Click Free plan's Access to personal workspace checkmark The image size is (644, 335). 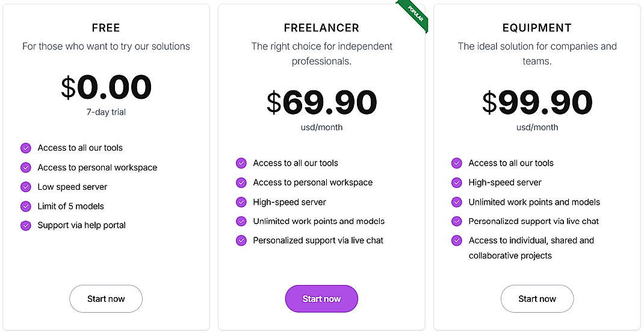[26, 167]
